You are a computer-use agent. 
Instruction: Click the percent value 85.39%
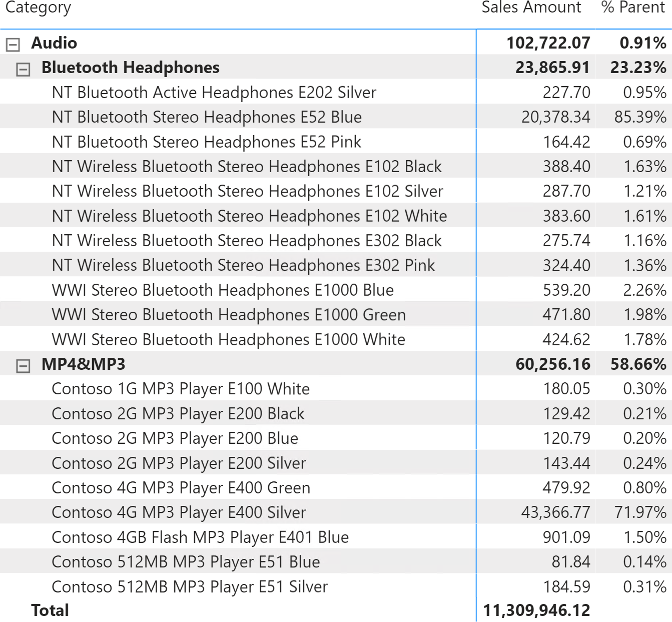(640, 117)
